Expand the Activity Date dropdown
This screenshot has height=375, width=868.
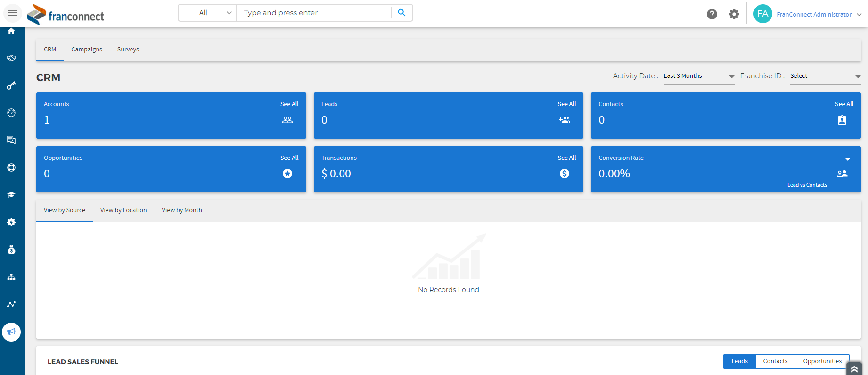coord(698,76)
